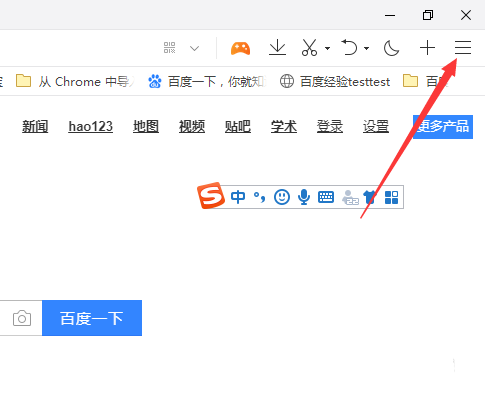Open the '从 Chrome 中导入' bookmarks folder

coord(75,81)
